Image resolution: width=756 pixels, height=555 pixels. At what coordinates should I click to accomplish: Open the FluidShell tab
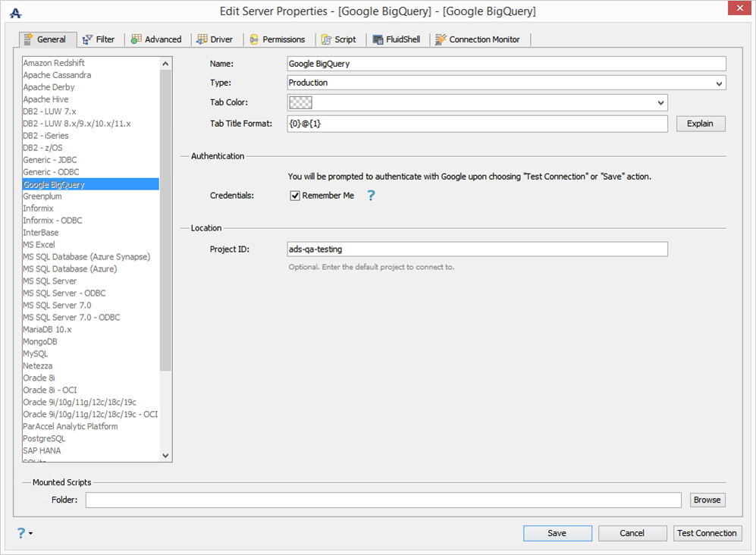click(397, 39)
